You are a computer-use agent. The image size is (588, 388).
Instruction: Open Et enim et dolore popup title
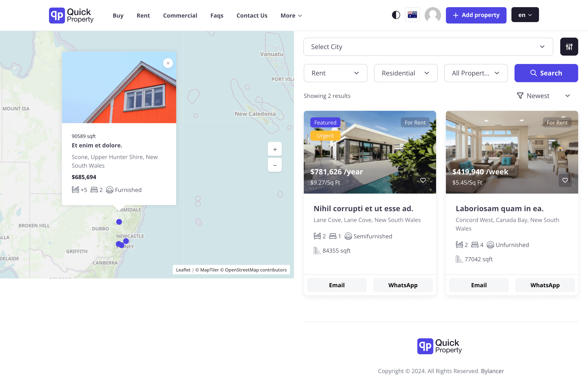[97, 145]
